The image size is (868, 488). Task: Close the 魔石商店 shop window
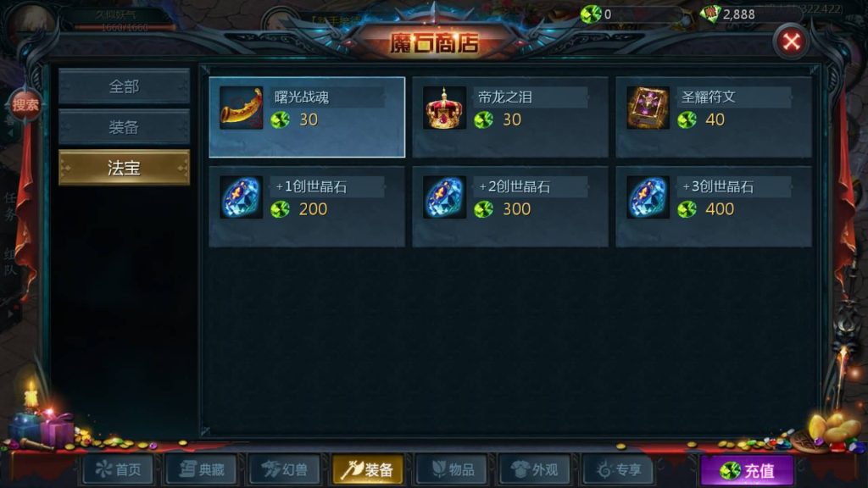click(791, 42)
